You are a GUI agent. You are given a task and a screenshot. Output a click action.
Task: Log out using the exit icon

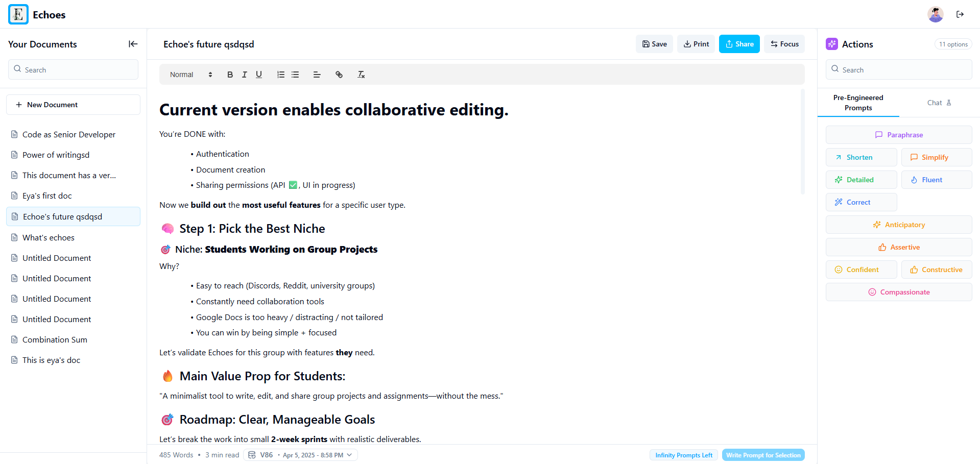tap(960, 14)
